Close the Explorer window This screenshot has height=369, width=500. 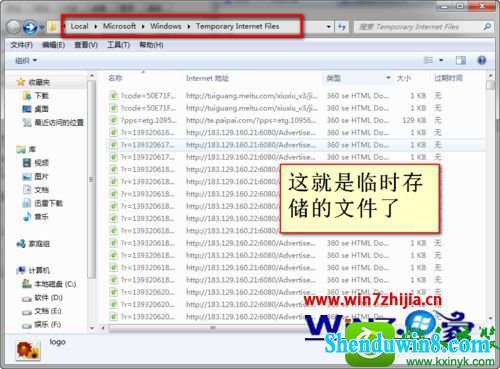click(x=481, y=6)
